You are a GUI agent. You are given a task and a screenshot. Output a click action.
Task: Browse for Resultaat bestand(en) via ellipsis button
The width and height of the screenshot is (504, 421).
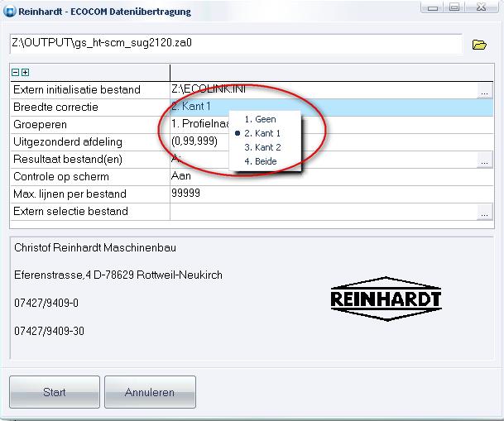485,160
